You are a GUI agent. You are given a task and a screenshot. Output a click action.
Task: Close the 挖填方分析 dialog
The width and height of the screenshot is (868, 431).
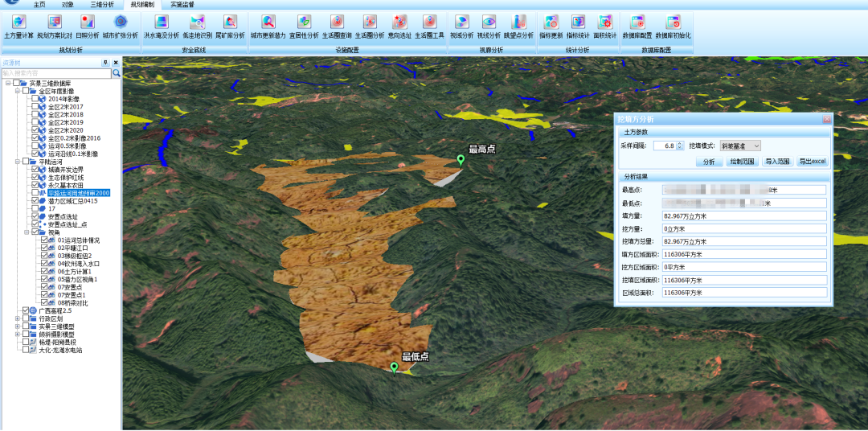[x=827, y=118]
